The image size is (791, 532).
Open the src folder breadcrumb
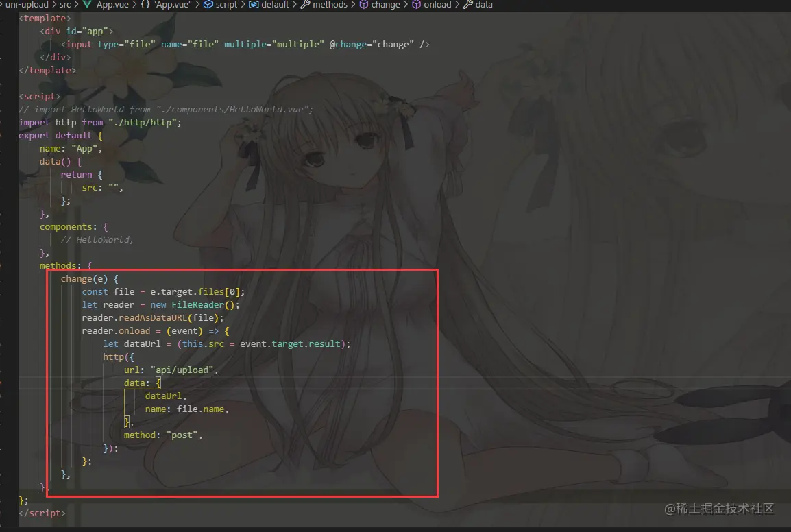point(65,5)
